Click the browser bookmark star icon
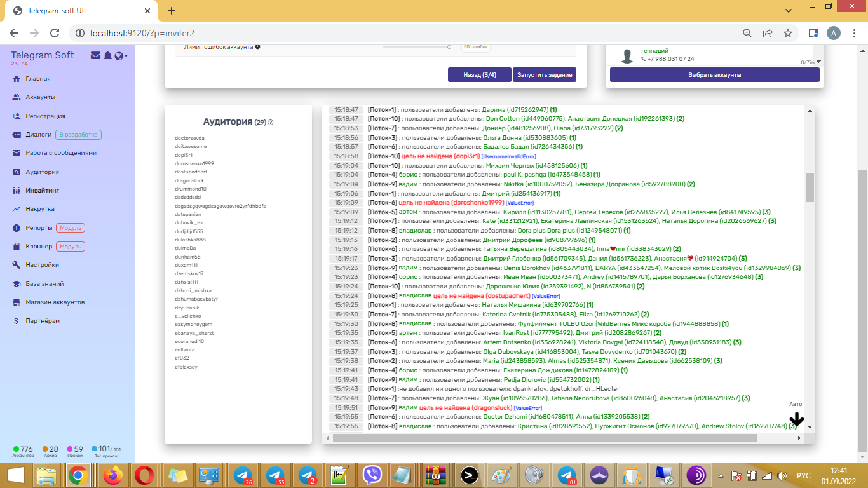 788,33
